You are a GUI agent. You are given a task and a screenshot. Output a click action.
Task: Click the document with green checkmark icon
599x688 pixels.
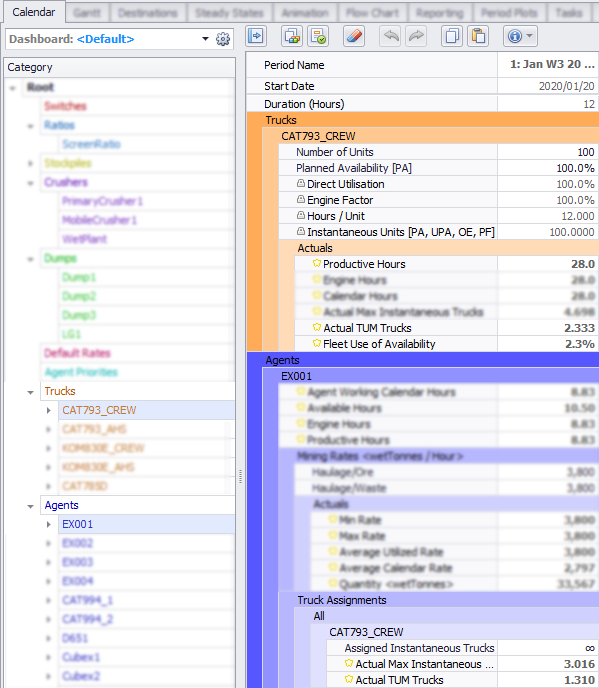(318, 36)
